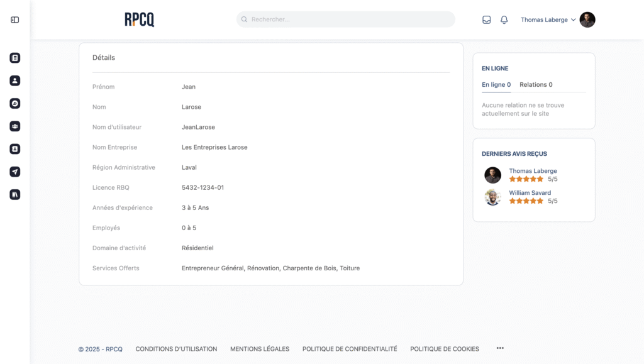
Task: Check notifications via the bell icon
Action: click(504, 19)
